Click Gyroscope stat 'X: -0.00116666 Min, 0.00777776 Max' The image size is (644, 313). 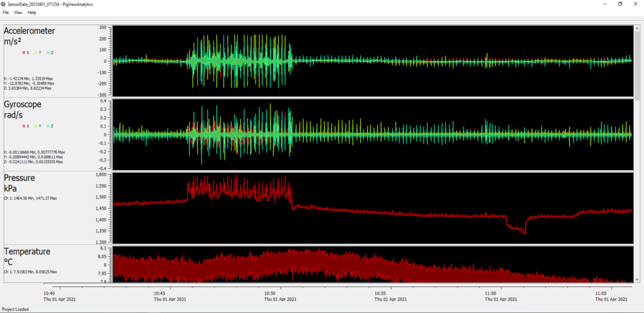tap(34, 151)
